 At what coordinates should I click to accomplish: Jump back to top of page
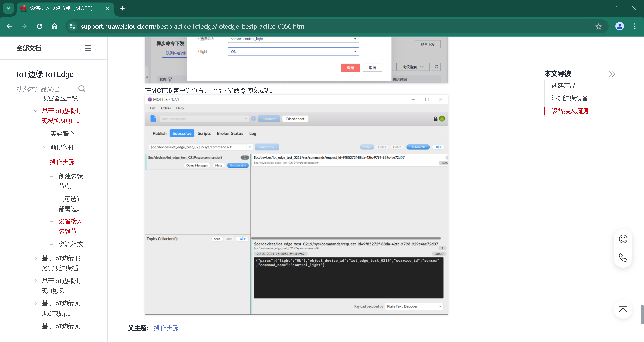point(623,309)
